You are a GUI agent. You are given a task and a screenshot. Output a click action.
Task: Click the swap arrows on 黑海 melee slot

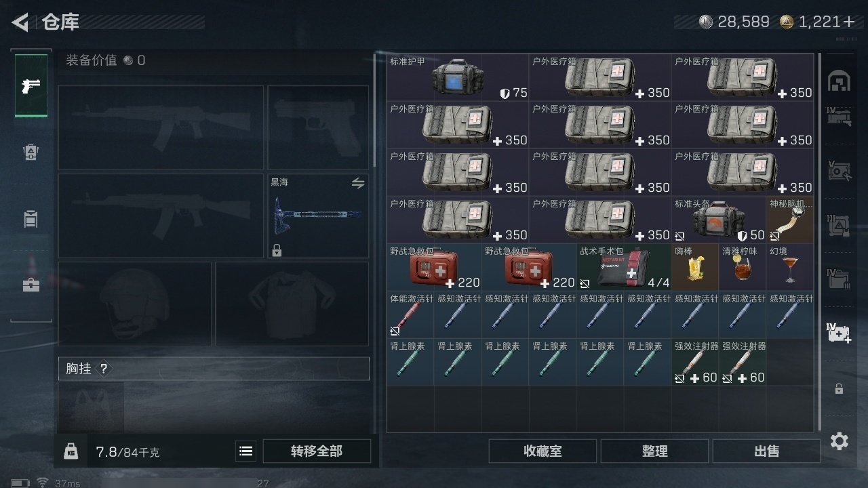click(x=358, y=183)
